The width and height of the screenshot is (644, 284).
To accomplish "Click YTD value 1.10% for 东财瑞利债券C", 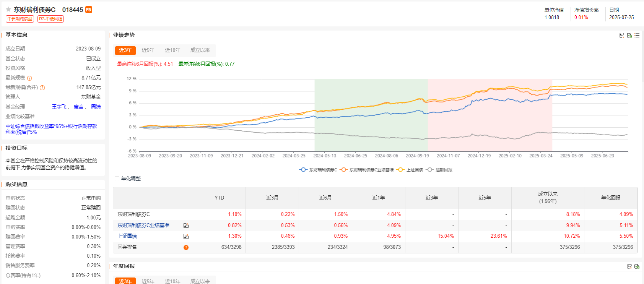I will click(235, 214).
